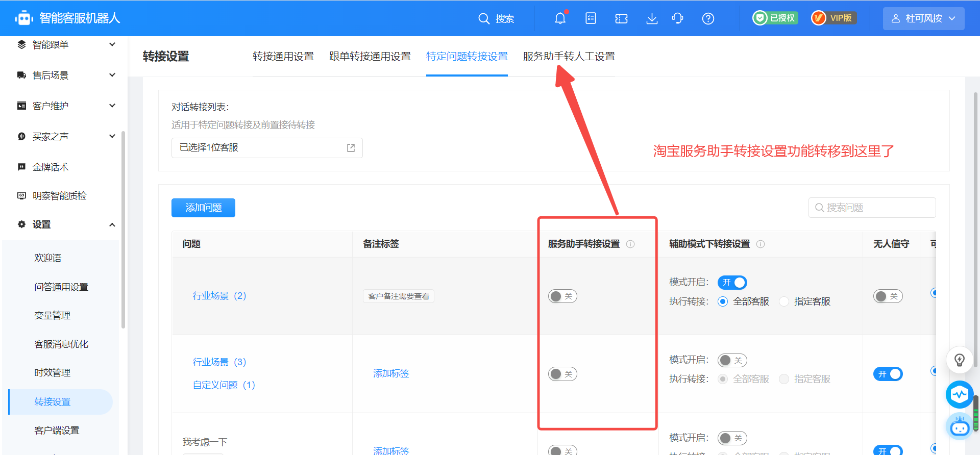The image size is (980, 455).
Task: Click the floating lightbulb tips button
Action: click(960, 360)
